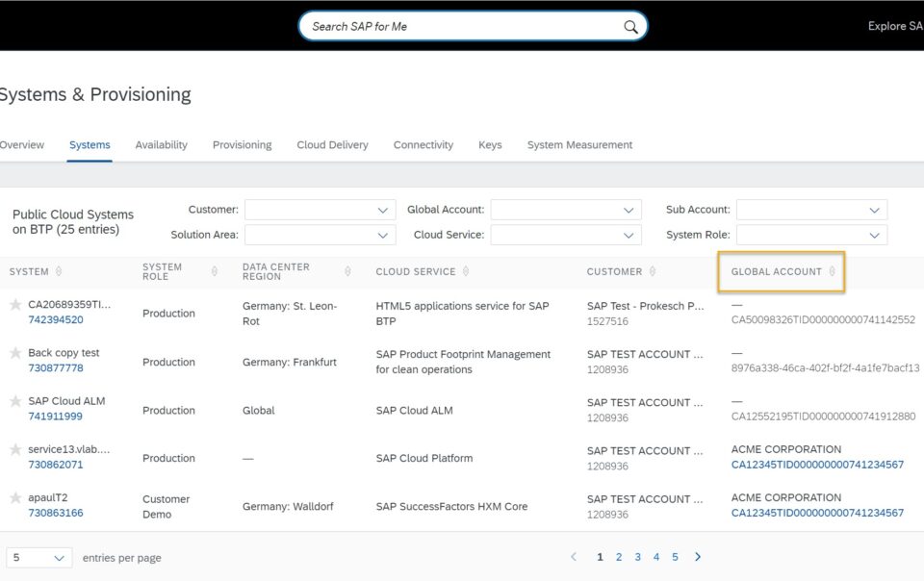Click the Germany: St. Leon-Rot cell

[x=290, y=314]
